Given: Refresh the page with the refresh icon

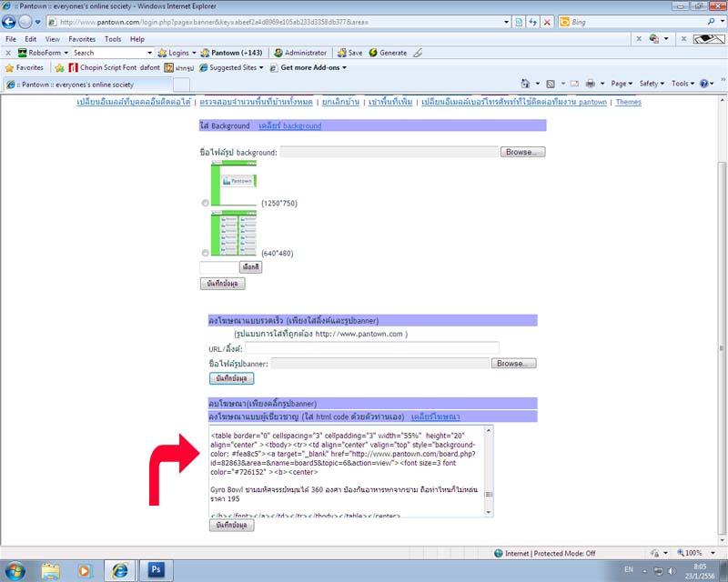Looking at the screenshot, I should click(x=532, y=22).
